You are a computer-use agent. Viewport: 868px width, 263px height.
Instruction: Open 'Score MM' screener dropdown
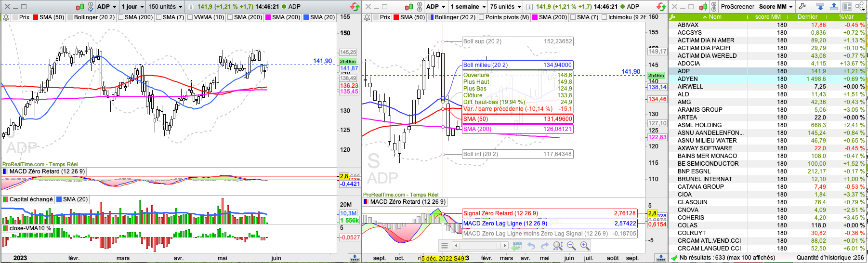coord(776,7)
